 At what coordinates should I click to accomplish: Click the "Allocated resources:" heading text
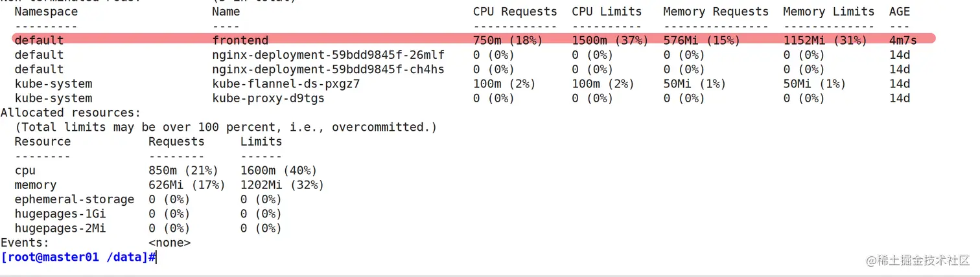click(x=71, y=113)
